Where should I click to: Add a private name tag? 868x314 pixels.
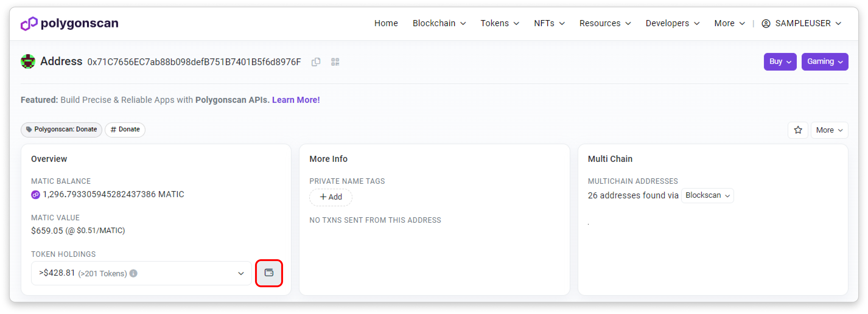click(330, 197)
